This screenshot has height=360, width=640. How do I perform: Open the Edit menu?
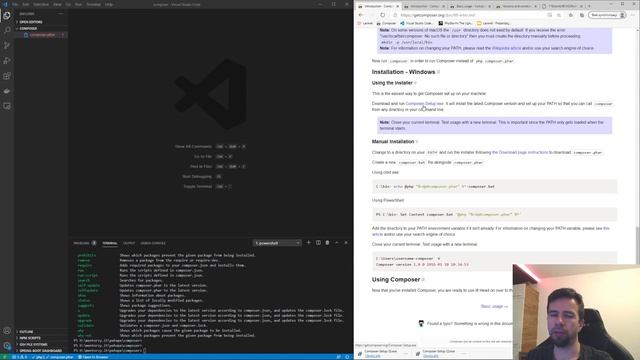(x=26, y=4)
